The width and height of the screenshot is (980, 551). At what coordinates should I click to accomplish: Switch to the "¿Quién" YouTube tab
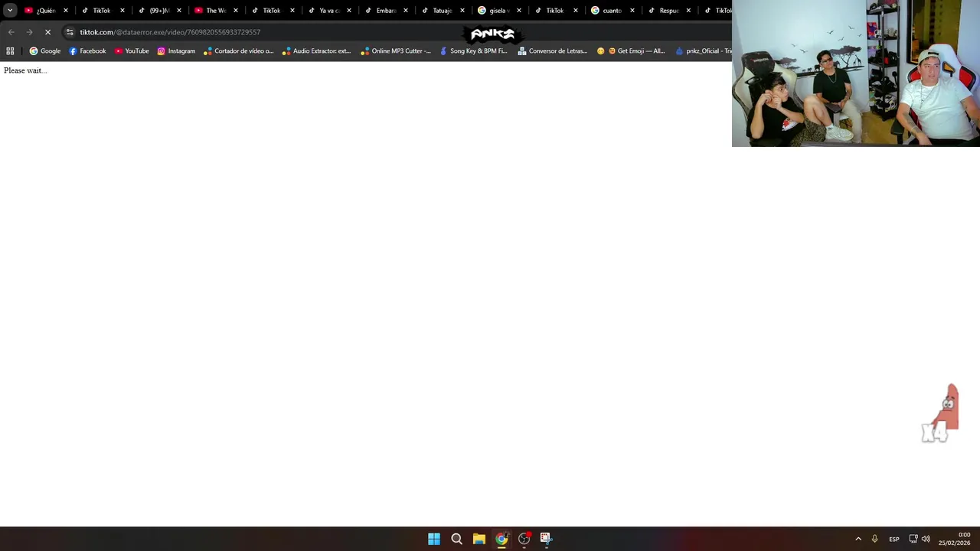click(x=47, y=11)
